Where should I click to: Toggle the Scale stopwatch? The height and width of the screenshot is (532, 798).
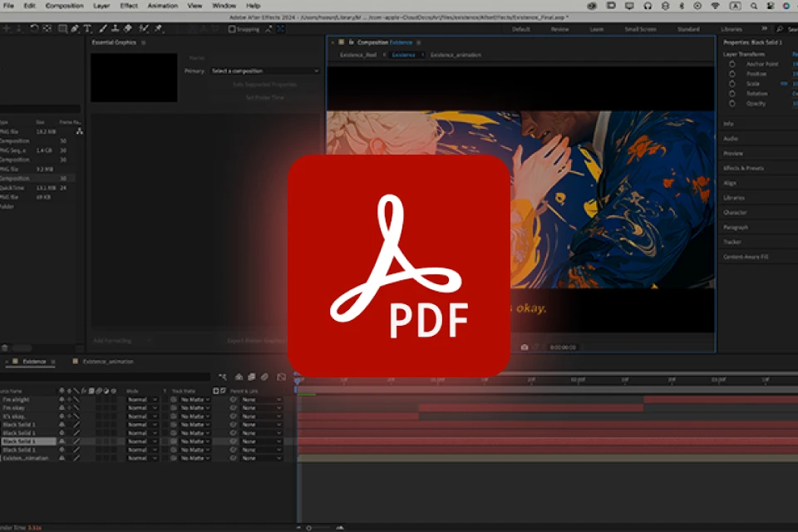coord(731,83)
